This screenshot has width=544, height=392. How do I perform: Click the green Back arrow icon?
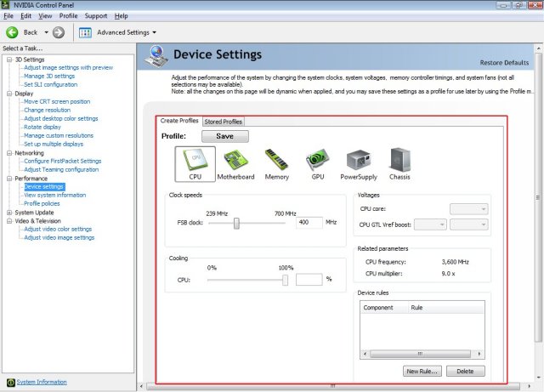12,32
